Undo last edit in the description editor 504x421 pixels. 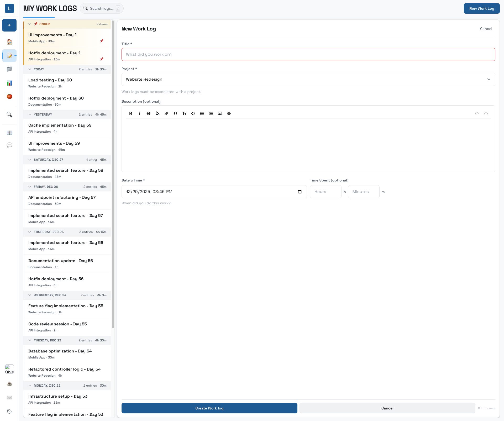[x=477, y=113]
